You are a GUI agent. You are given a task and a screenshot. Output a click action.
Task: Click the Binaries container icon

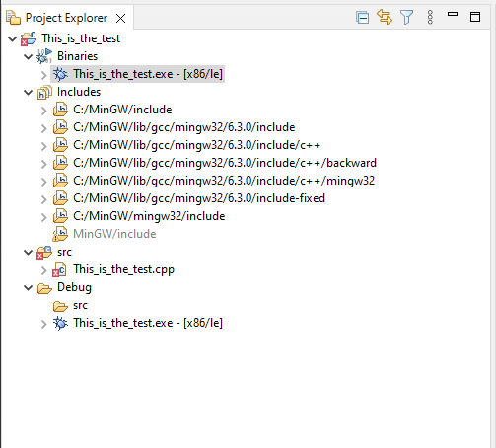pos(44,56)
